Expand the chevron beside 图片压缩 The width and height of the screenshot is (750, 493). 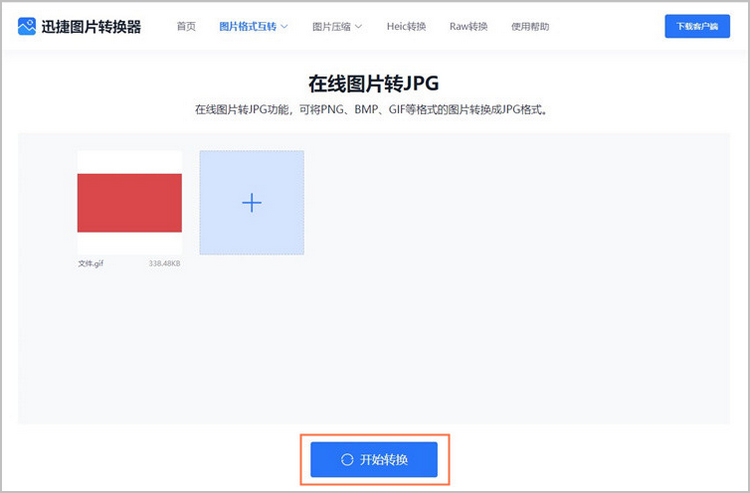(x=358, y=26)
